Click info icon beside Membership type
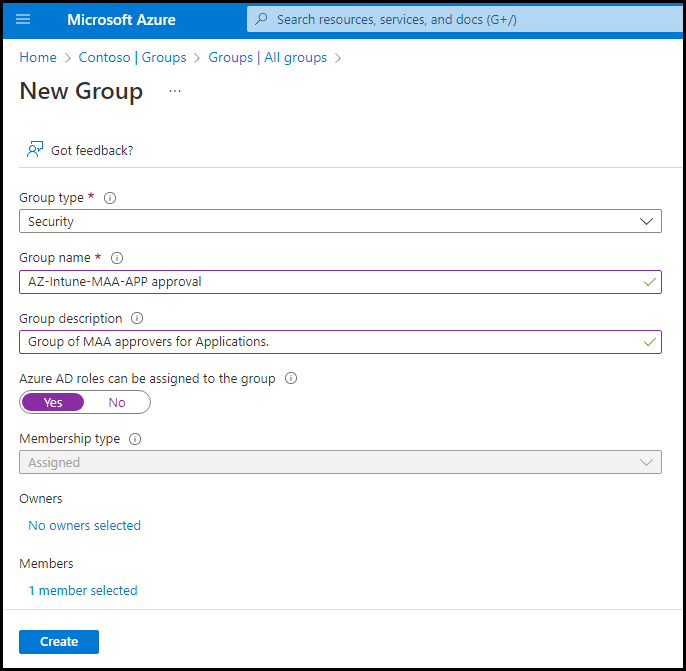The width and height of the screenshot is (686, 671). 135,439
